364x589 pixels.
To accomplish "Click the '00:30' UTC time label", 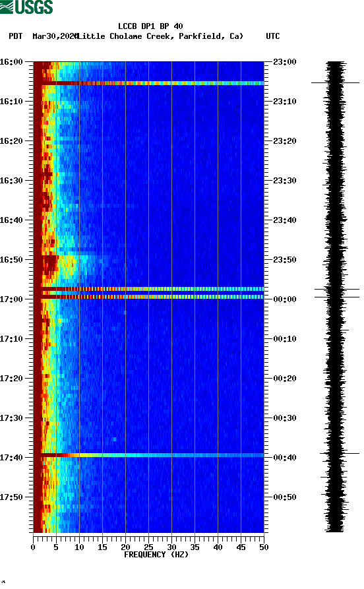I will tap(285, 418).
